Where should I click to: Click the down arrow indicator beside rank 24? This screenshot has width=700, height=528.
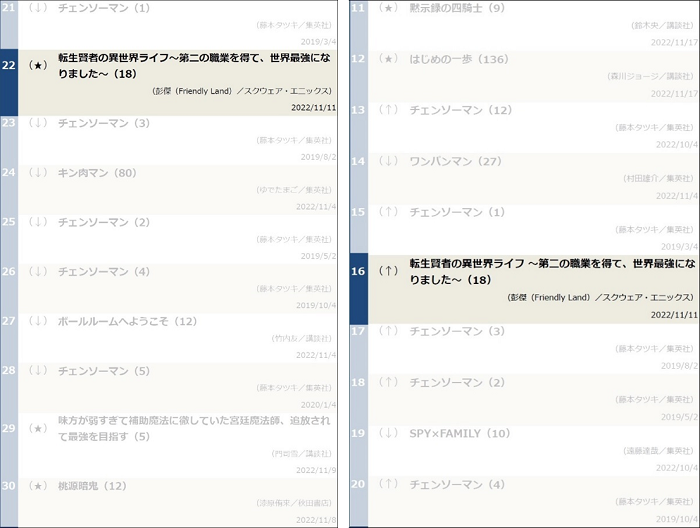38,173
